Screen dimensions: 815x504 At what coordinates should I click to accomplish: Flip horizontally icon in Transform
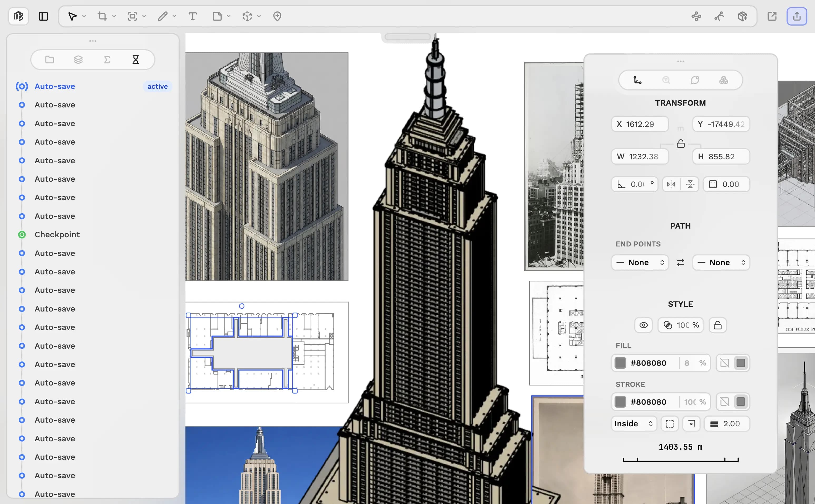[x=671, y=184]
